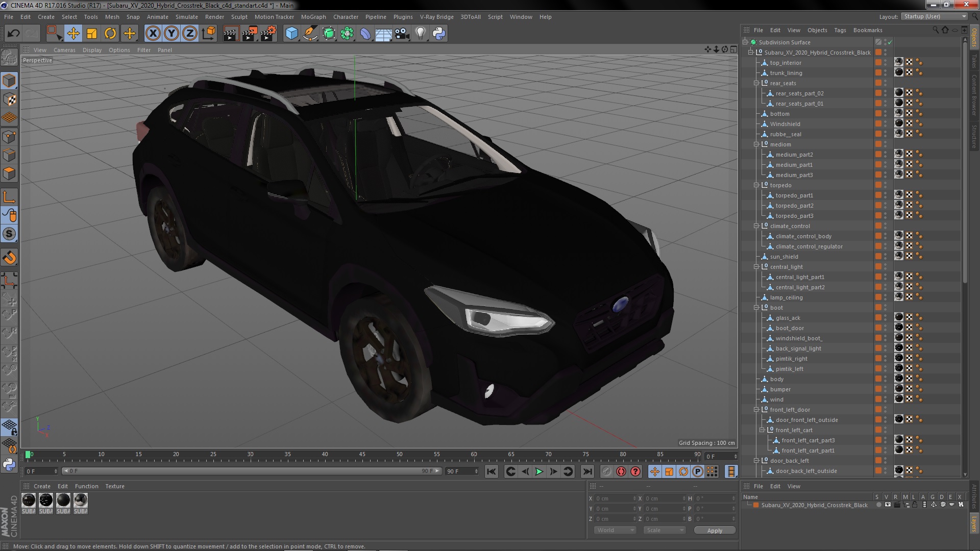Select the Move tool in top toolbar

[x=73, y=34]
